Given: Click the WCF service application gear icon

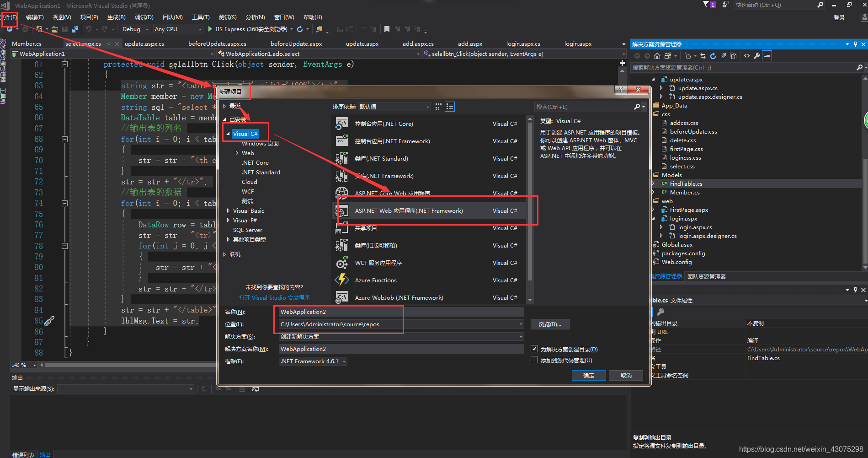Looking at the screenshot, I should pos(342,263).
